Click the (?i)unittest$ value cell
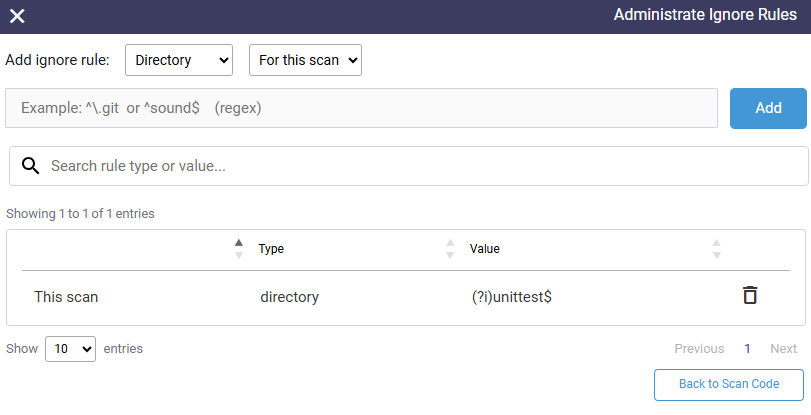Screen dimensions: 811x415 (511, 297)
